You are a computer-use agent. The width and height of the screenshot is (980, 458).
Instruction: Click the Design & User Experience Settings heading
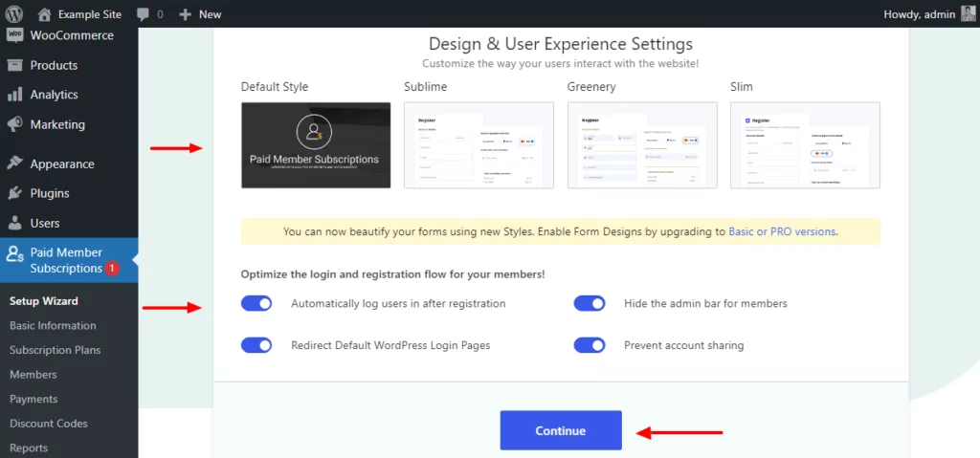tap(561, 44)
